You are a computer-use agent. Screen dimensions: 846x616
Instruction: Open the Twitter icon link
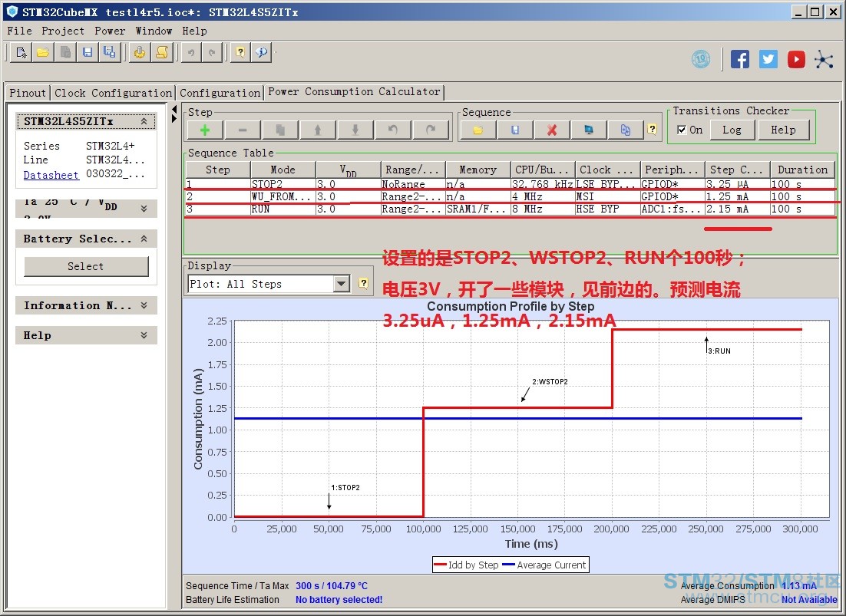(768, 59)
